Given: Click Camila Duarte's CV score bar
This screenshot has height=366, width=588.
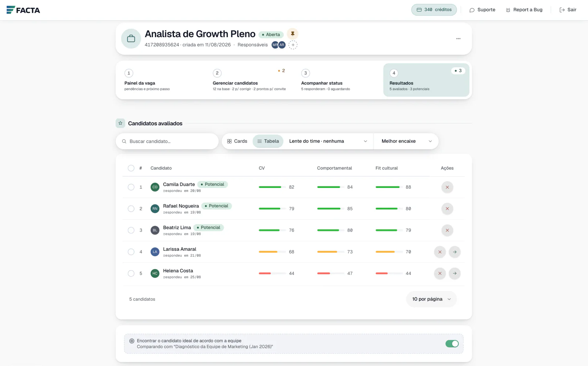Looking at the screenshot, I should click(x=272, y=187).
